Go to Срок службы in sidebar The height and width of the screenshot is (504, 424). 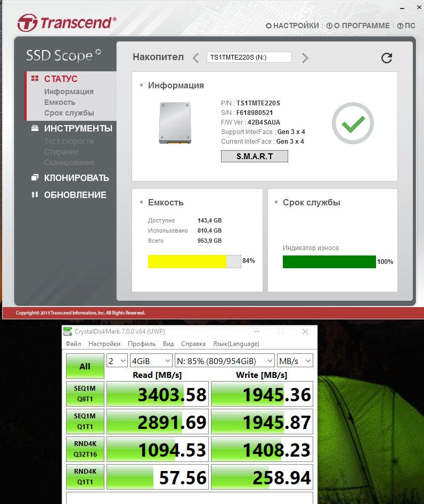pos(69,113)
